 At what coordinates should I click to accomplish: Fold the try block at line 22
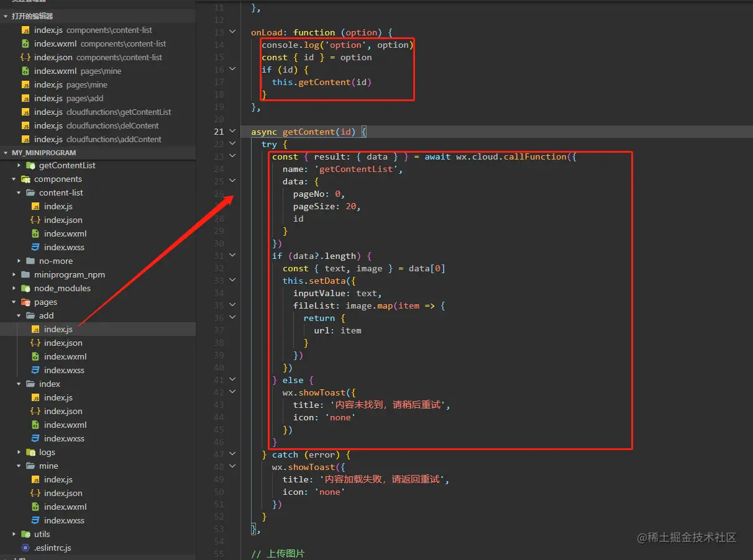coord(232,143)
